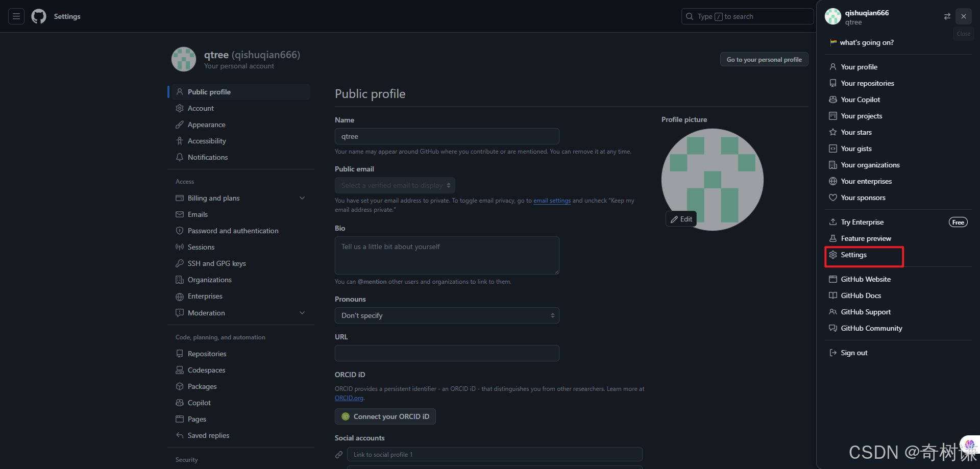The width and height of the screenshot is (980, 469).
Task: Open Enterprises in settings sidebar
Action: pos(241,296)
